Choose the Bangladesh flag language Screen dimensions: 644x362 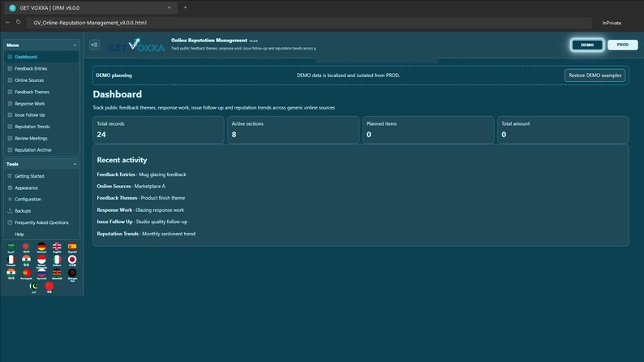tap(26, 247)
